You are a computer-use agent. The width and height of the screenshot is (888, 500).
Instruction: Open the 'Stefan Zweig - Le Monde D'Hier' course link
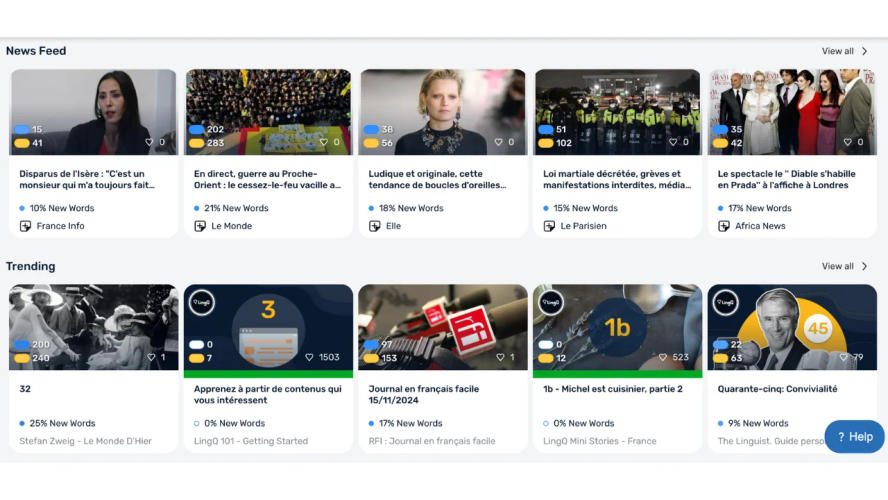tap(86, 441)
